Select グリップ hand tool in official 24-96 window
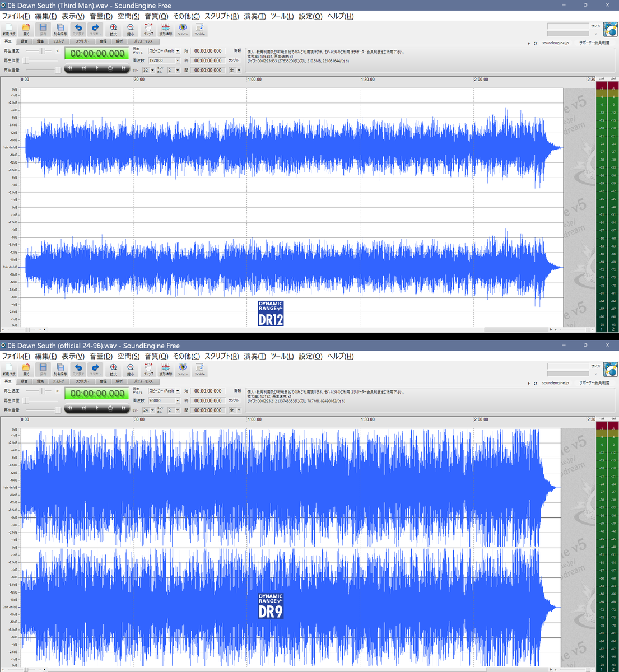This screenshot has width=619, height=672. 148,369
